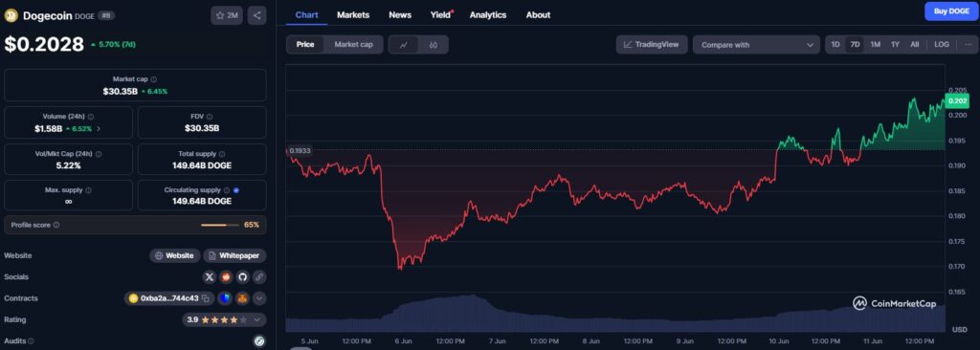Select the candlestick chart style
Screen dimensions: 980x350
434,44
